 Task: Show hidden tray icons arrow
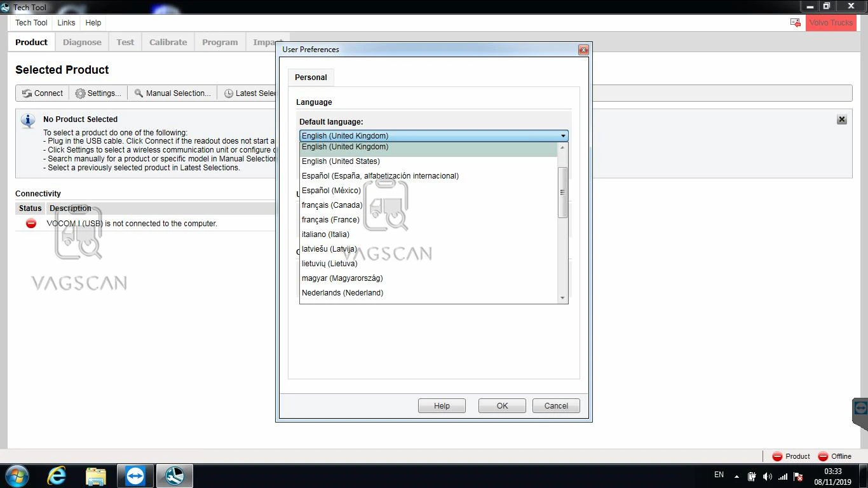click(x=736, y=477)
